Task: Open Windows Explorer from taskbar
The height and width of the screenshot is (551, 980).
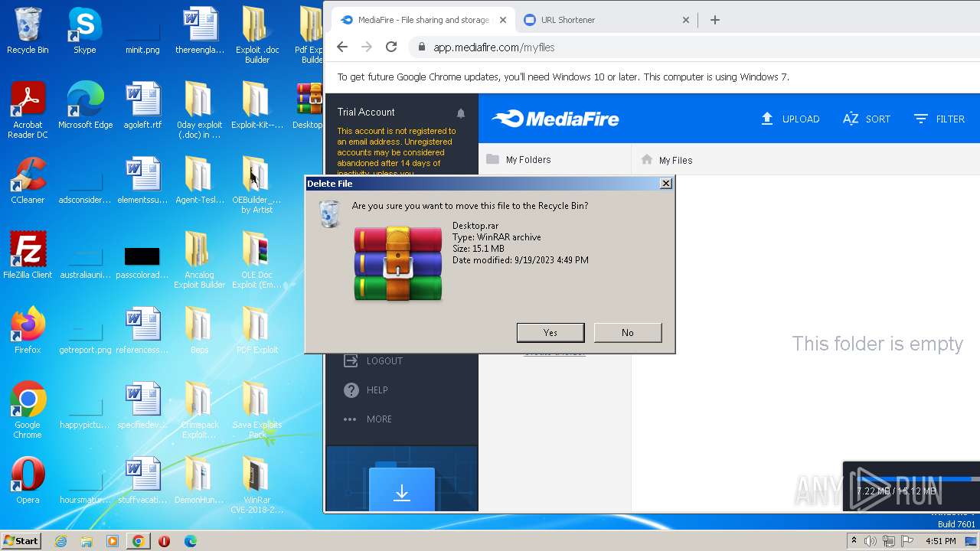Action: pos(87,541)
